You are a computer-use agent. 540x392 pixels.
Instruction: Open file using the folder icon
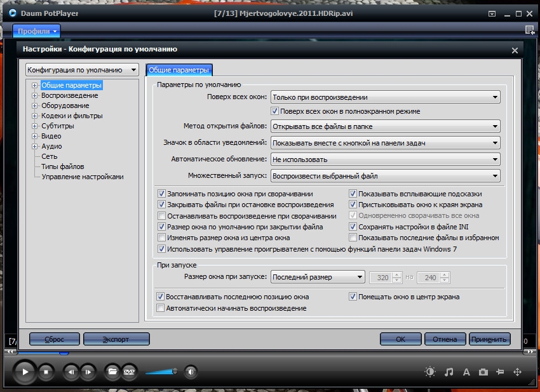[112, 372]
